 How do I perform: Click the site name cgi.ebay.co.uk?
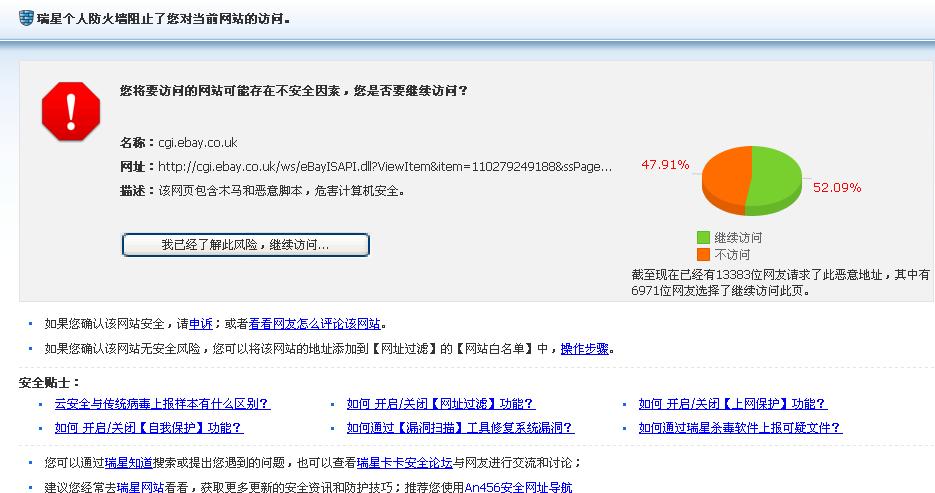coord(197,143)
